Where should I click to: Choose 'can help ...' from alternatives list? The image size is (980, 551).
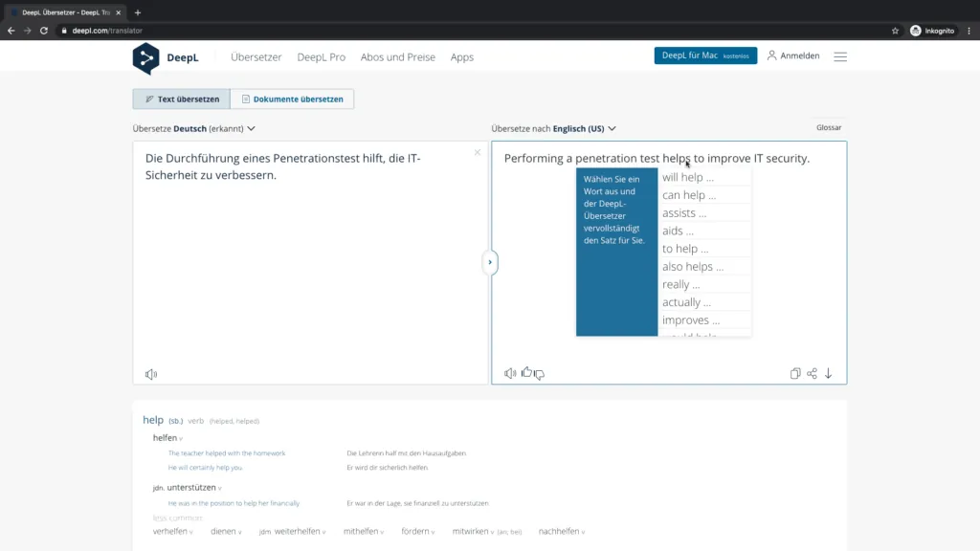click(x=689, y=195)
